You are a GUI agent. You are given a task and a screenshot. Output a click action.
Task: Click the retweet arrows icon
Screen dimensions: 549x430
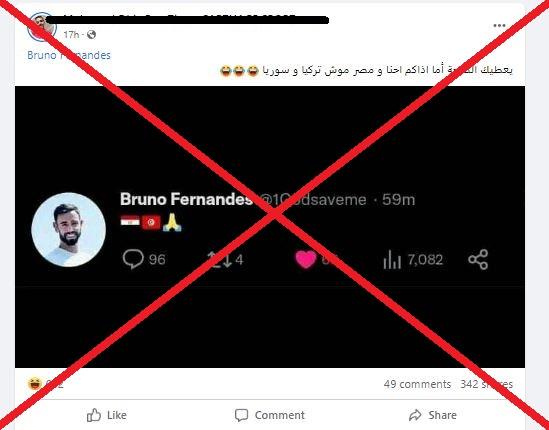click(220, 259)
